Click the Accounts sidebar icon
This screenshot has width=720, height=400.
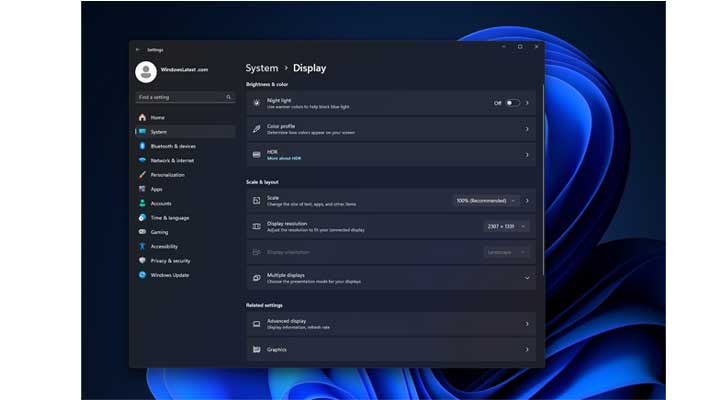pyautogui.click(x=142, y=203)
